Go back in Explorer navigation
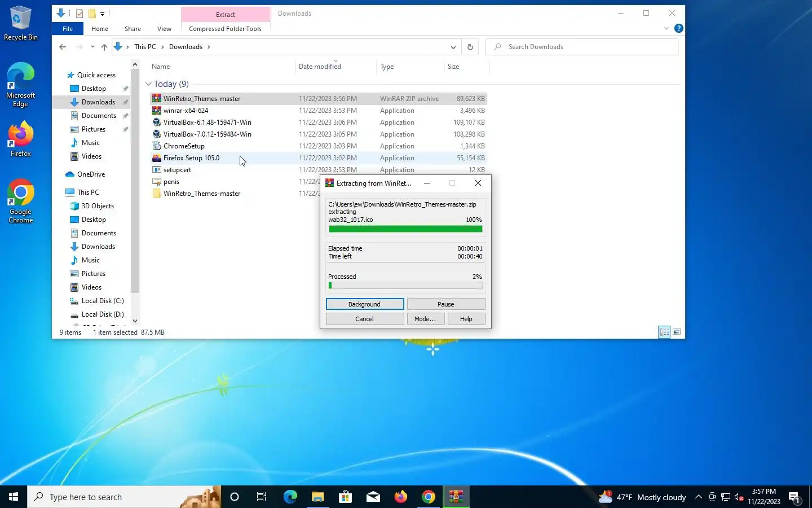Image resolution: width=812 pixels, height=508 pixels. tap(63, 47)
